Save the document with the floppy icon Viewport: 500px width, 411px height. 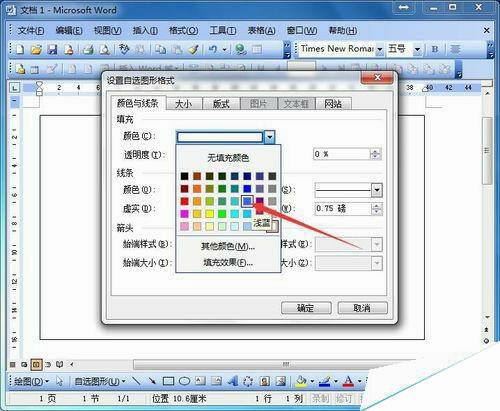tap(52, 50)
